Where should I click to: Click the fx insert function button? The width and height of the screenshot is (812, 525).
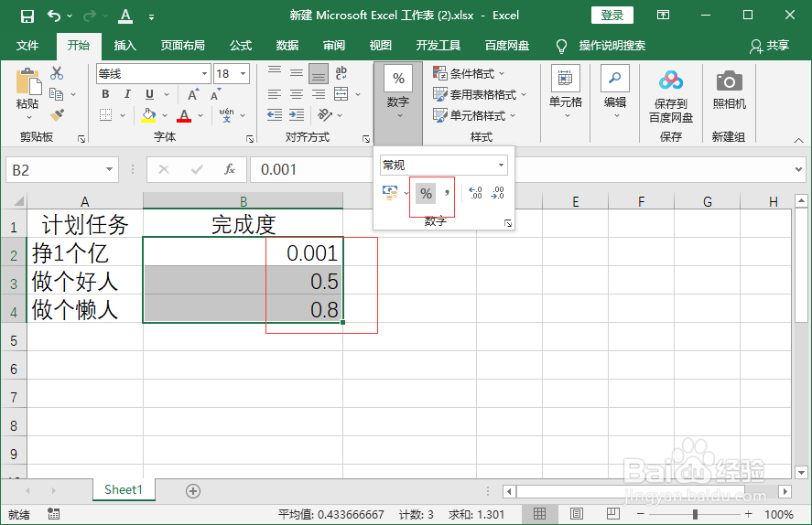click(x=230, y=169)
